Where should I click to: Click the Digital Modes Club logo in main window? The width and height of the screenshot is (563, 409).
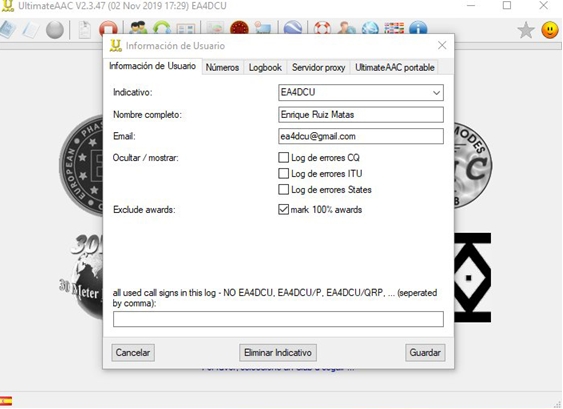(473, 165)
